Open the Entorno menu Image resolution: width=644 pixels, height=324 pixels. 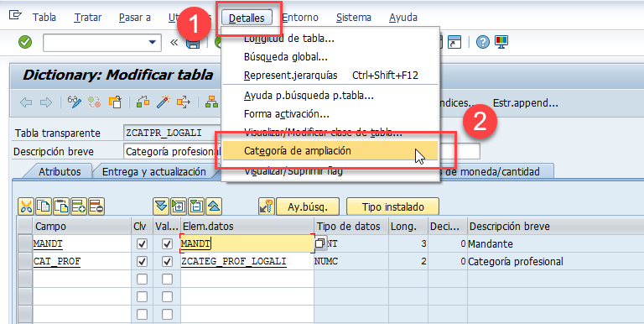(x=300, y=18)
